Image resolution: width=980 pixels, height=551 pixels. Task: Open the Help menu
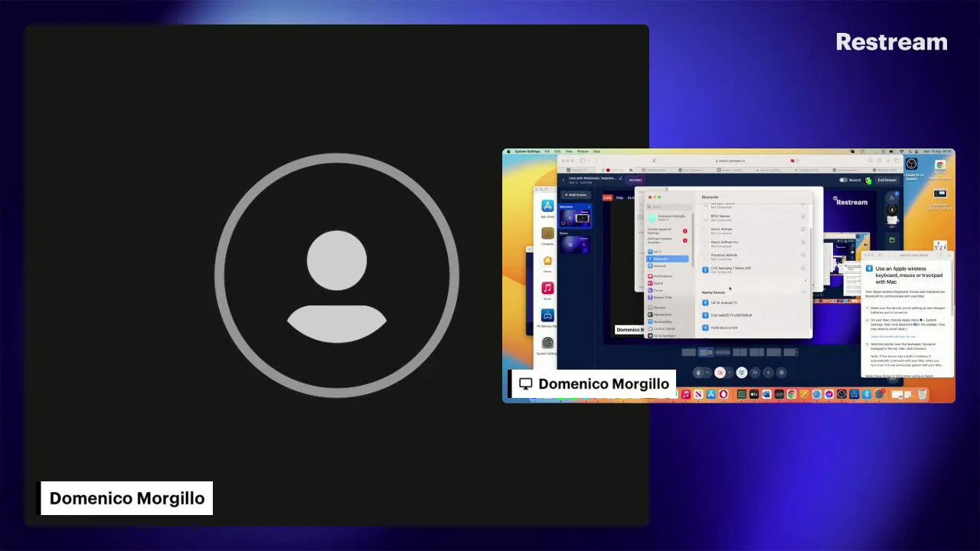click(x=596, y=152)
